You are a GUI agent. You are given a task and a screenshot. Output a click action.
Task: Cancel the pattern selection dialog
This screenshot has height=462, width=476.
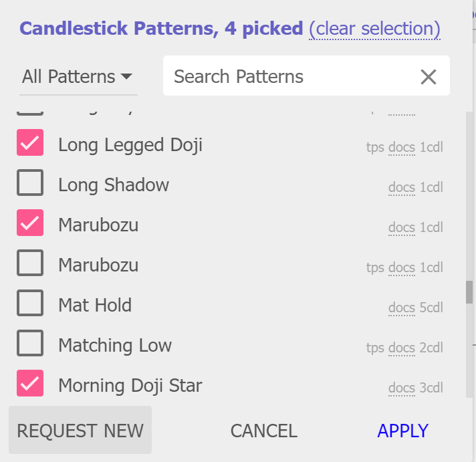pos(263,431)
